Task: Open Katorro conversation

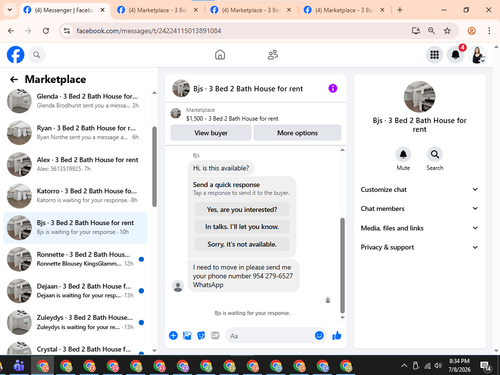Action: [75, 196]
